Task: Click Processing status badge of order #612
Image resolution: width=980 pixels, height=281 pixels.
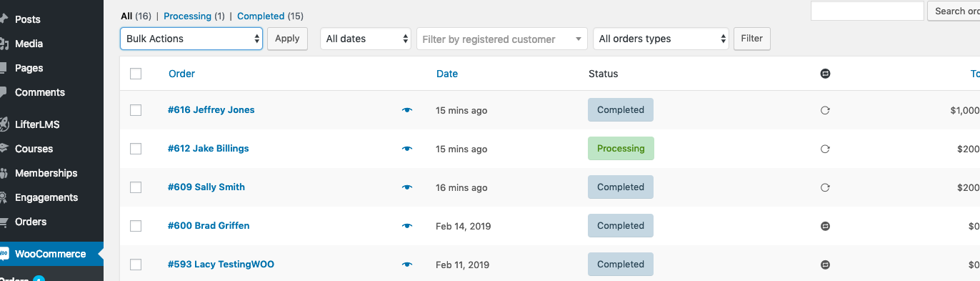Action: click(621, 149)
